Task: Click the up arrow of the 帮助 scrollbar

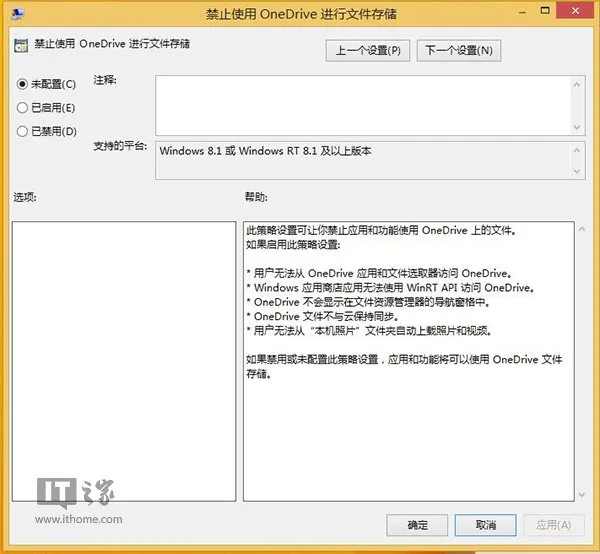Action: [x=582, y=230]
